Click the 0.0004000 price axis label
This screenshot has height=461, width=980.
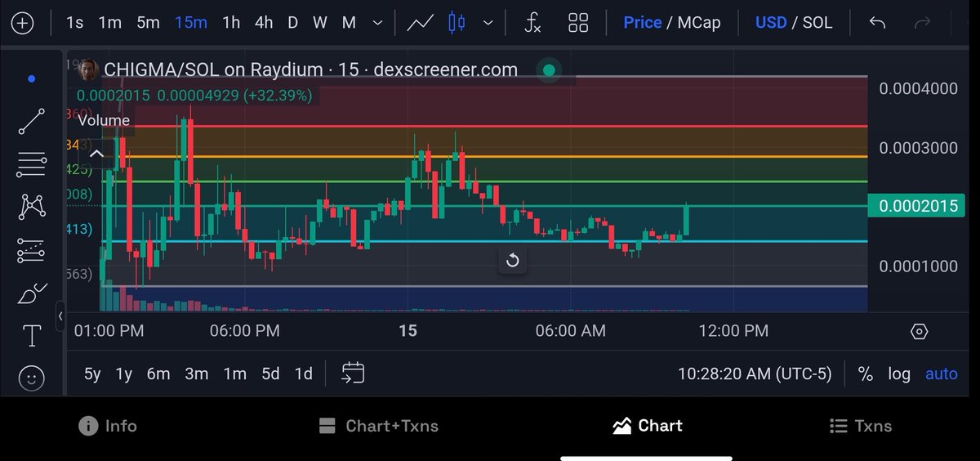point(918,88)
